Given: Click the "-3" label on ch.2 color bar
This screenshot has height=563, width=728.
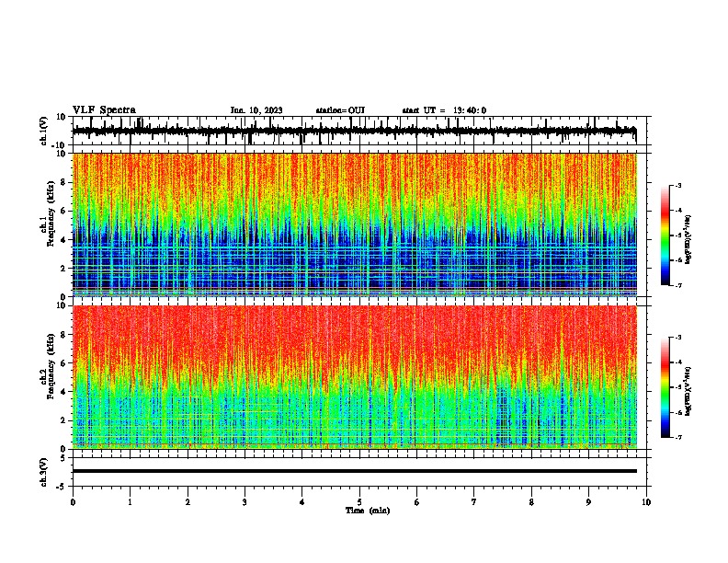Looking at the screenshot, I should pos(678,338).
